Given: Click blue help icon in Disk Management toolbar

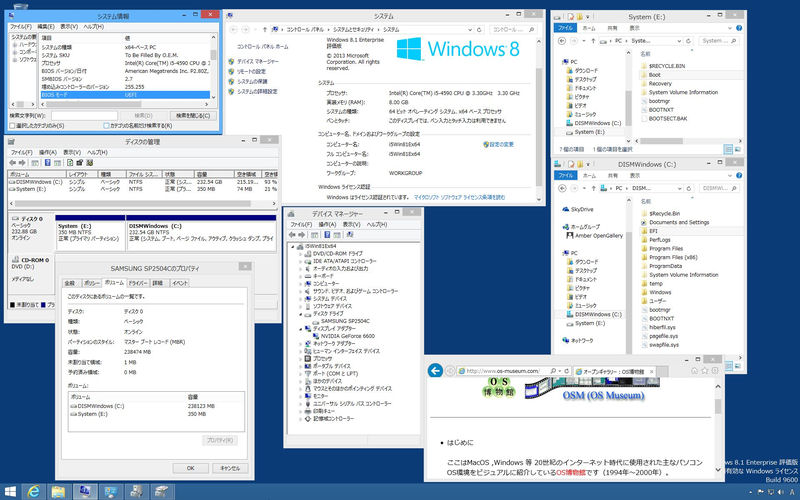Looking at the screenshot, I should pos(47,163).
